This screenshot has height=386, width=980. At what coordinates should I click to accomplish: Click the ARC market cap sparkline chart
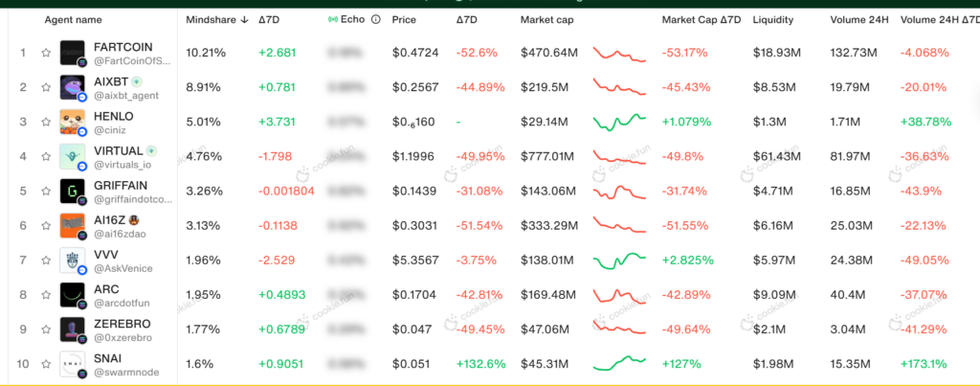pos(619,295)
